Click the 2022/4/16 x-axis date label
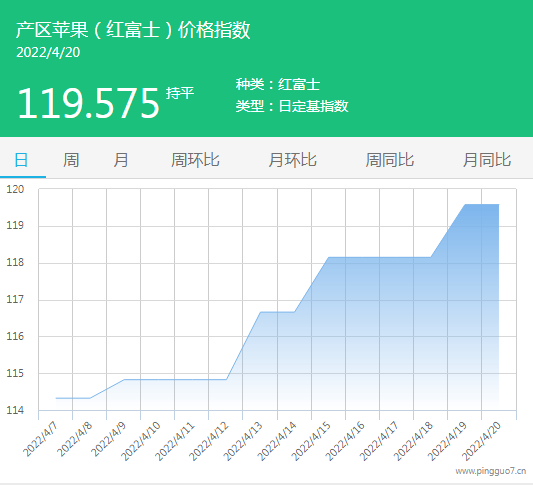The width and height of the screenshot is (533, 485). (345, 442)
